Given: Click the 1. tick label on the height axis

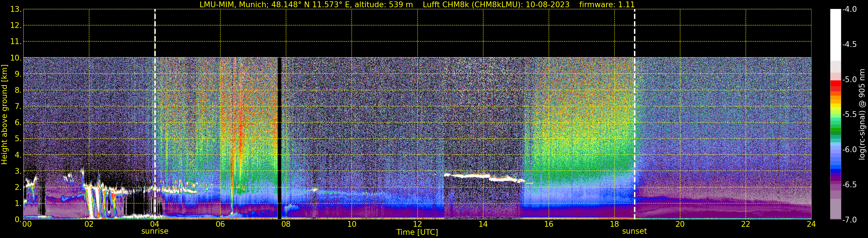Looking at the screenshot, I should click(x=18, y=204).
